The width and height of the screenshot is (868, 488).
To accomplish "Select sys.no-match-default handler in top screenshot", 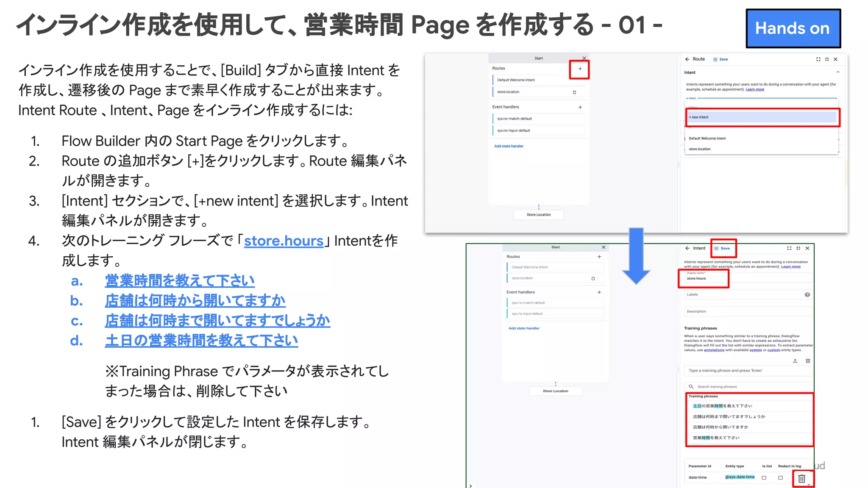I will pyautogui.click(x=538, y=119).
